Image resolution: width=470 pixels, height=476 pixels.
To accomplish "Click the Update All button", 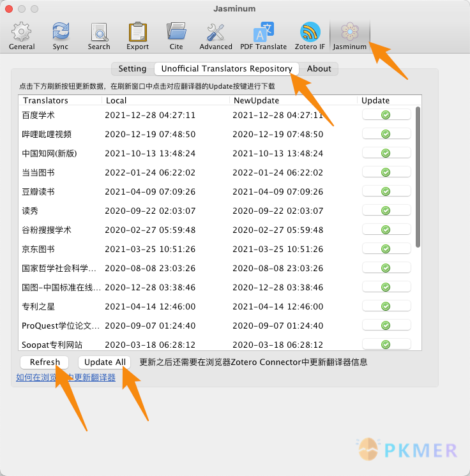I will pyautogui.click(x=105, y=362).
